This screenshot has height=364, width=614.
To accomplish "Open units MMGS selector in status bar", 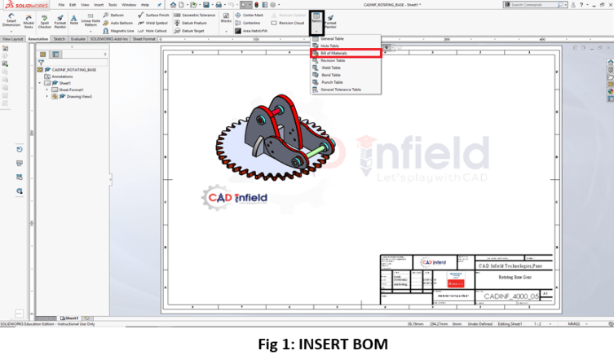I will coord(578,324).
